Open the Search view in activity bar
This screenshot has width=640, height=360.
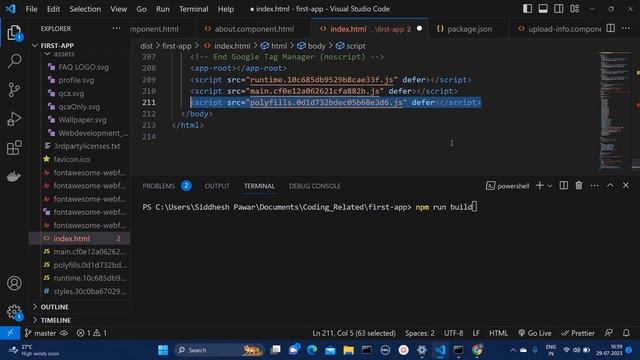point(14,61)
